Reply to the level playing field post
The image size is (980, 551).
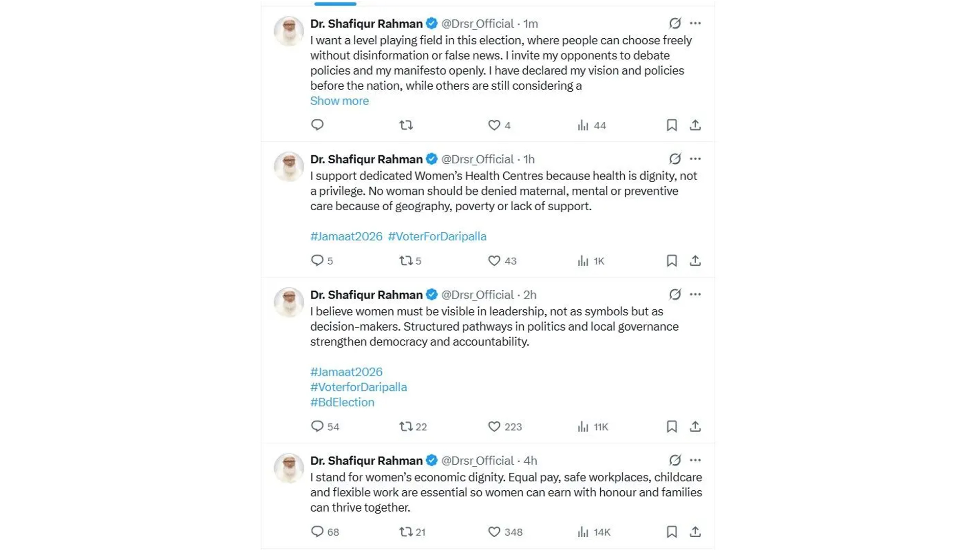[317, 125]
